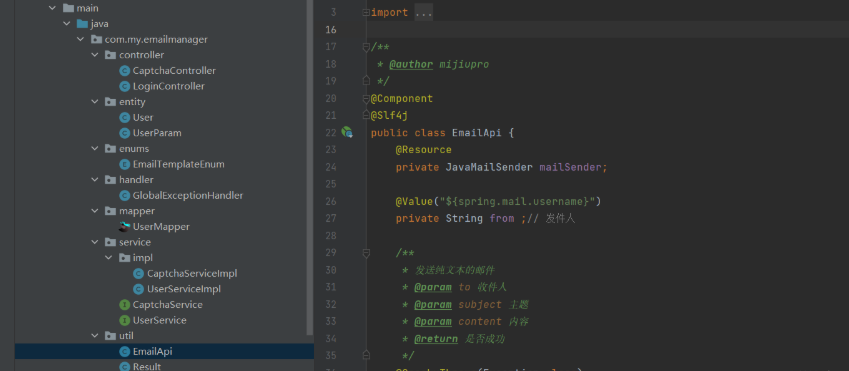The width and height of the screenshot is (849, 371).
Task: Click the @Resource annotation
Action: click(423, 149)
